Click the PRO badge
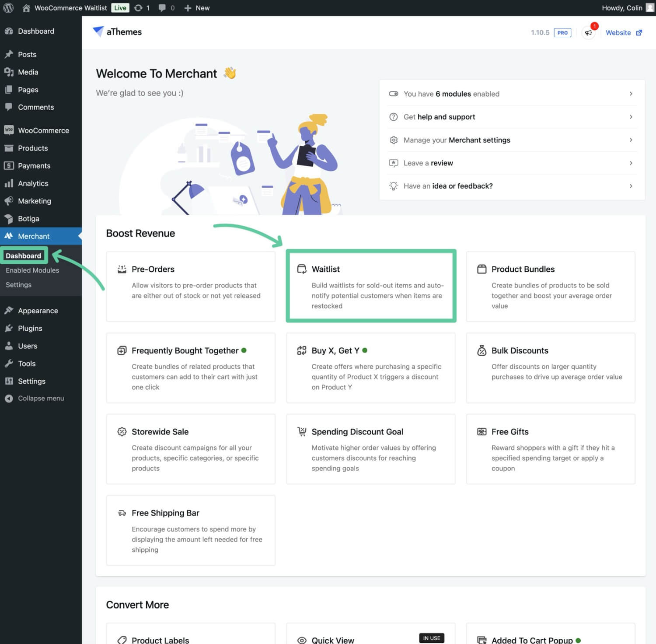 coord(562,33)
